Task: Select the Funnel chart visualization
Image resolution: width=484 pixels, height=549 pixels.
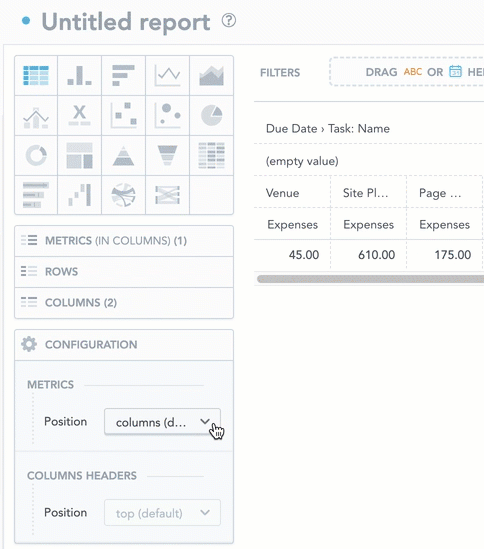Action: (167, 155)
